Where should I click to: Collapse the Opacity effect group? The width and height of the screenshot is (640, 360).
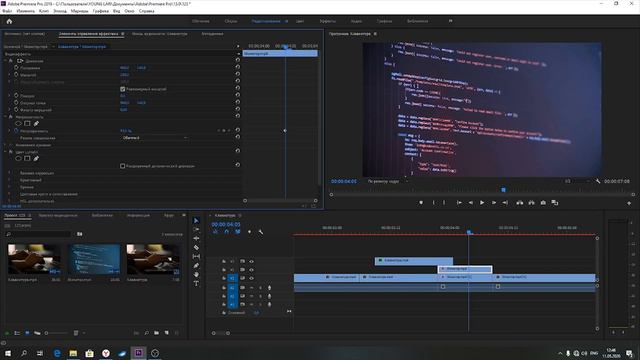tap(5, 117)
